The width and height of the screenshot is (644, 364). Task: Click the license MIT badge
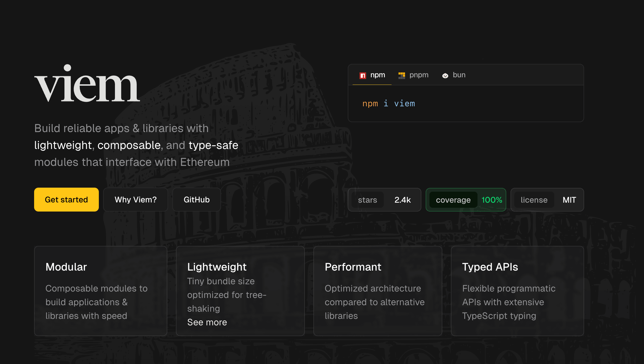[547, 200]
